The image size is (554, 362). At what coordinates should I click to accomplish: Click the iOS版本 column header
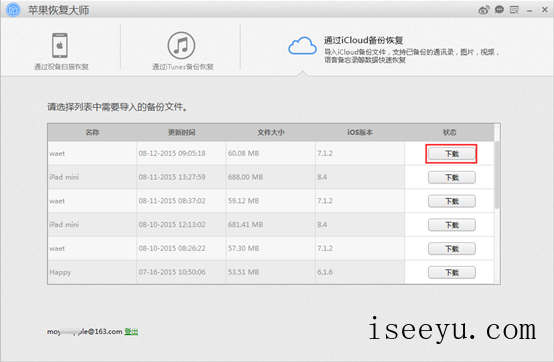[360, 132]
